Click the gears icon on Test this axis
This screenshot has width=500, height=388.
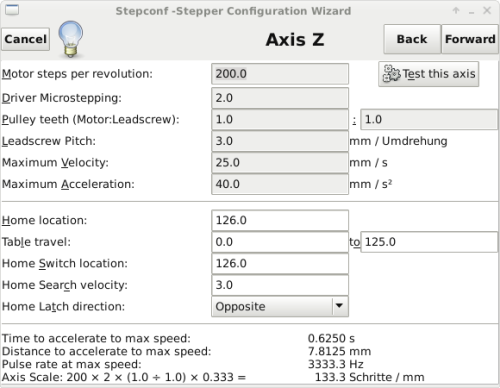(391, 74)
